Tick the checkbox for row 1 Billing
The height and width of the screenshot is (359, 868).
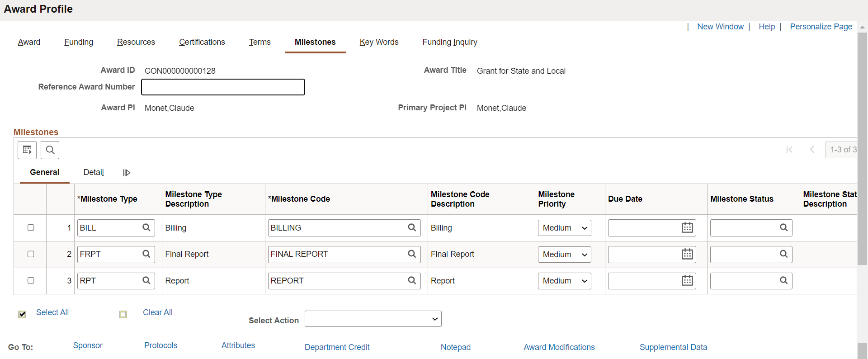(31, 227)
